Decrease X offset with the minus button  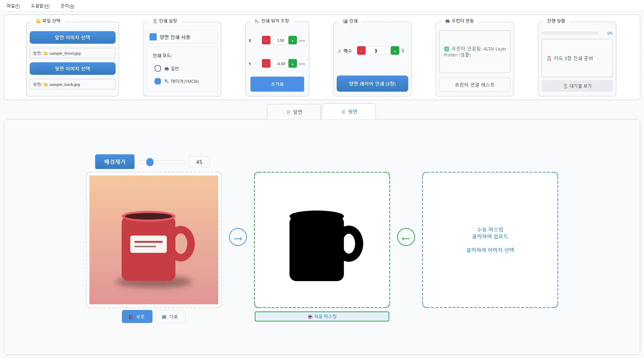(x=266, y=40)
